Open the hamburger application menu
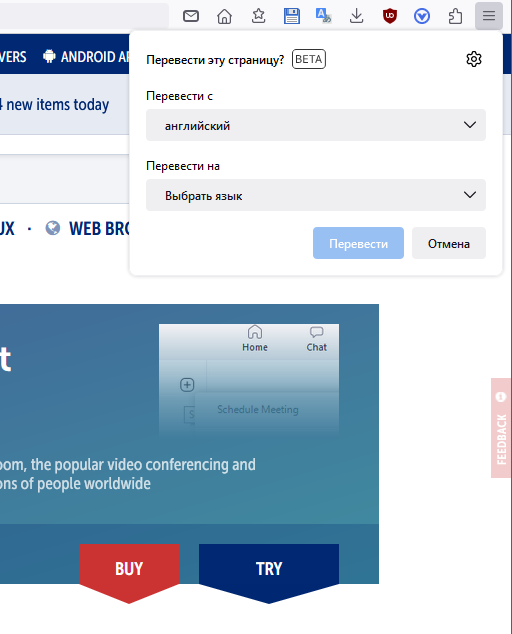 point(489,16)
